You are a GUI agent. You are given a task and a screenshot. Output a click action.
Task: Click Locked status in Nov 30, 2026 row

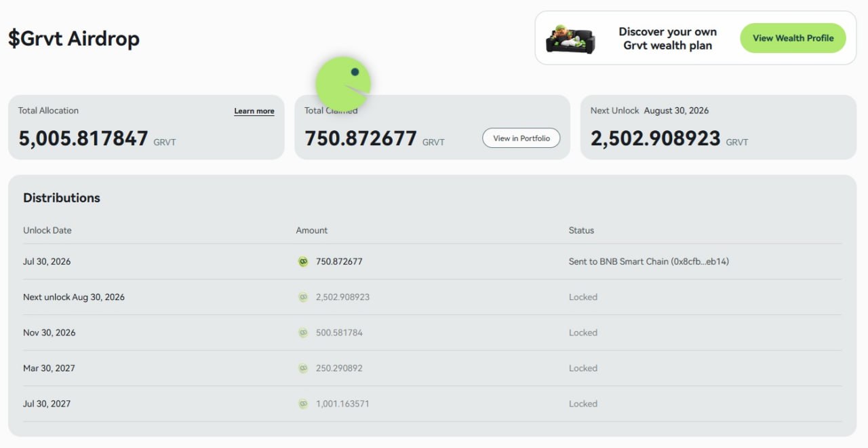tap(583, 333)
